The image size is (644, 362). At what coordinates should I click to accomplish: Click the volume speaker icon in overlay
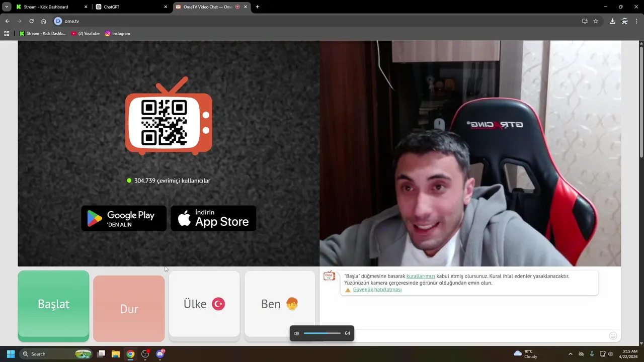[296, 333]
